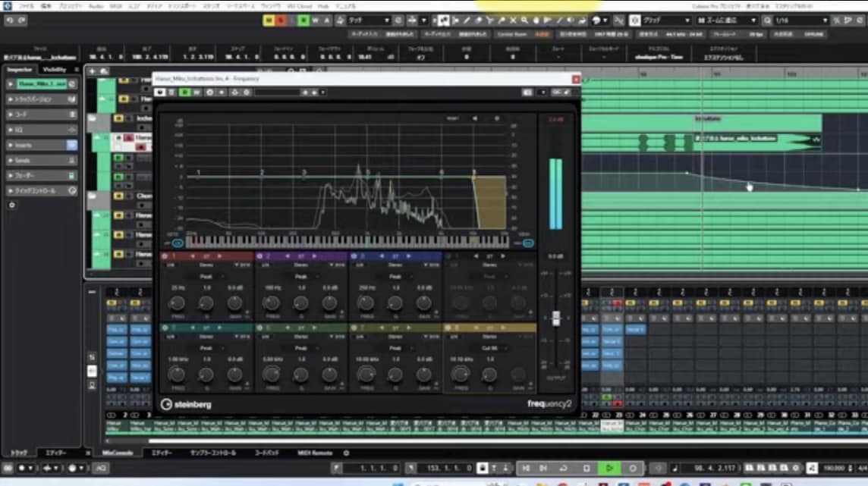Select the Range Selection tool
Screen dimensions: 868x486
pos(455,20)
